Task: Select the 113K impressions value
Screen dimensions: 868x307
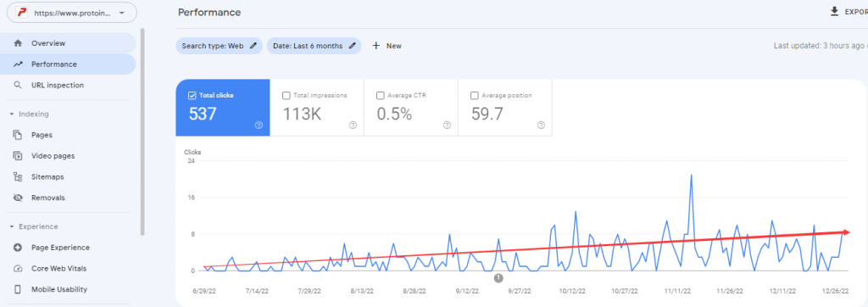Action: click(x=303, y=114)
